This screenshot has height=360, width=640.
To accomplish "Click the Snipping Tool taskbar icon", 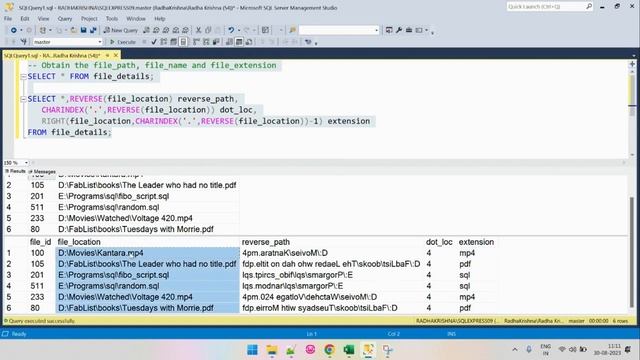I will 387,350.
